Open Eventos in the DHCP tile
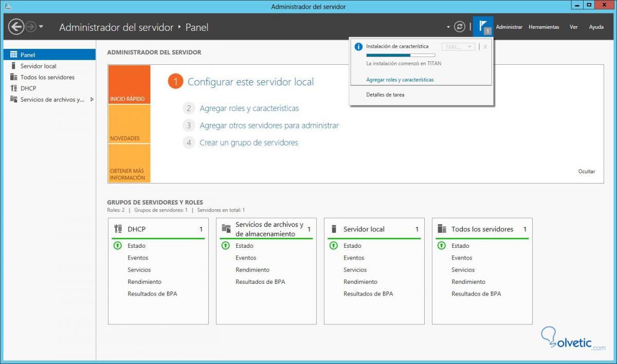Viewport: 617px width, 364px height. point(138,258)
